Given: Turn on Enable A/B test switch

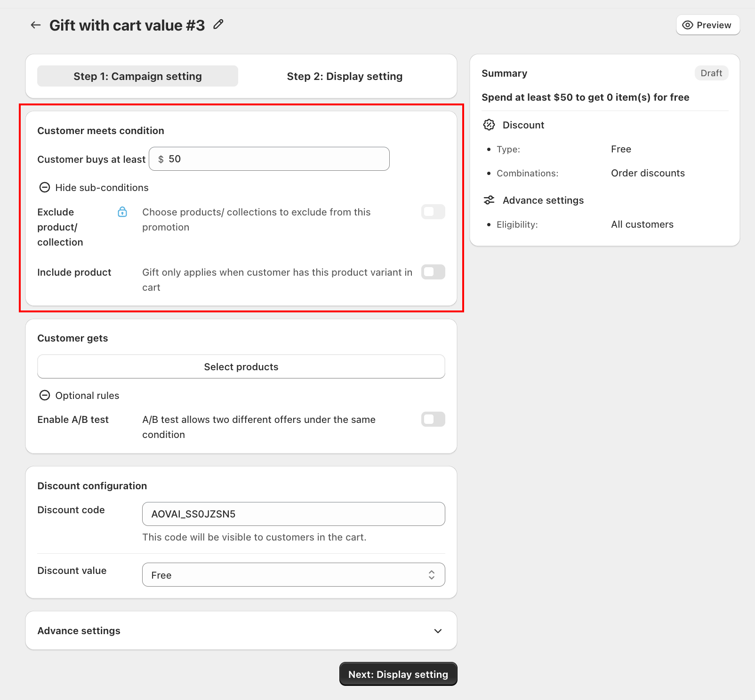Looking at the screenshot, I should (x=433, y=419).
